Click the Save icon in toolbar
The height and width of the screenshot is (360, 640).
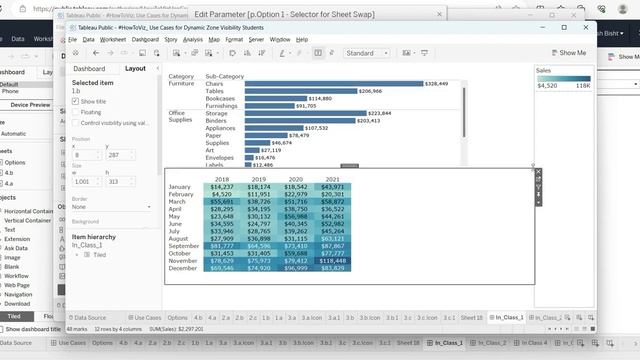pos(142,53)
